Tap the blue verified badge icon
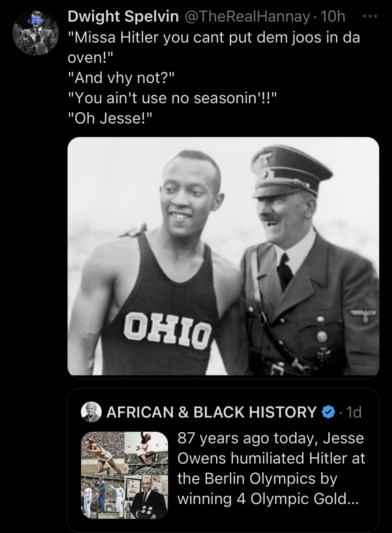 [x=328, y=412]
